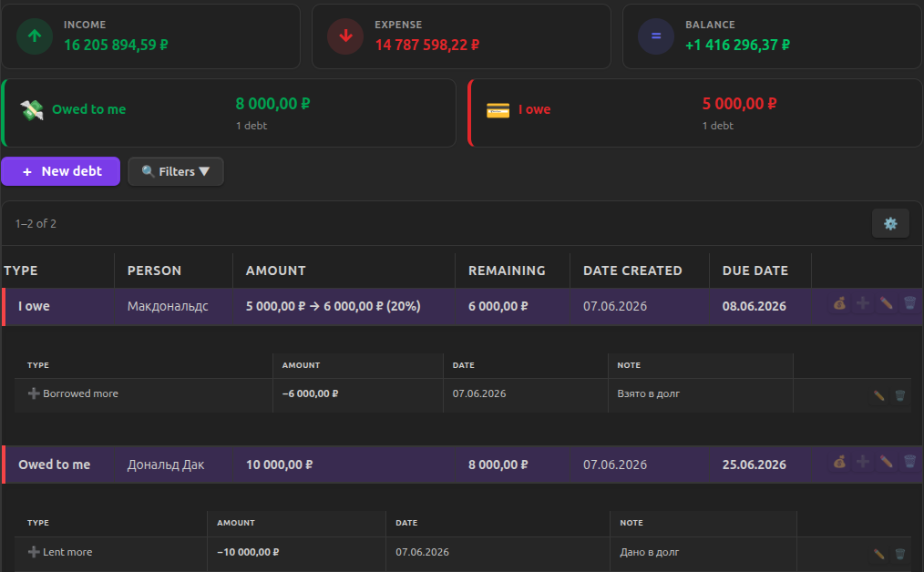Delete the Lent more transaction entry
The height and width of the screenshot is (572, 924).
[899, 555]
